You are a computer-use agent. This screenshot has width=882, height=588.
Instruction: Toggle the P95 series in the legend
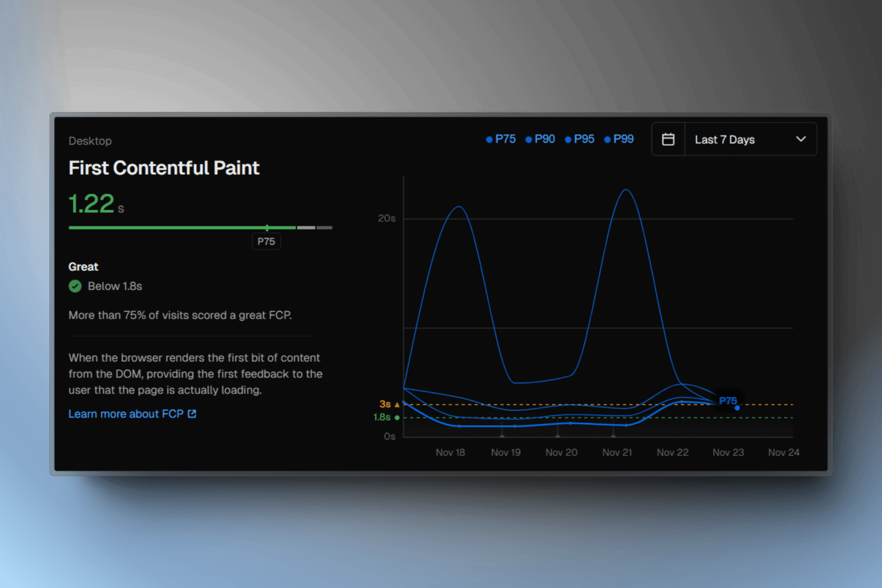point(580,139)
